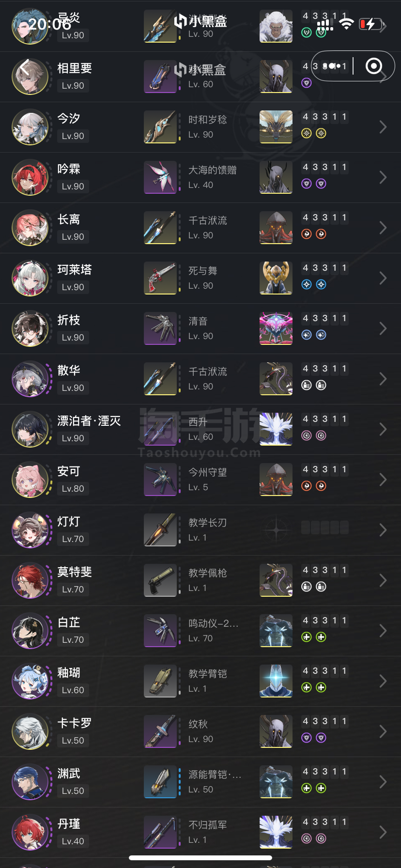The height and width of the screenshot is (868, 401).
Task: Expand 今汐 row chevron
Action: coord(383,127)
